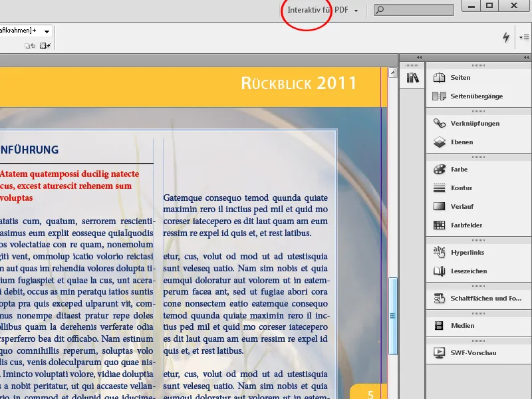
Task: Click into the search input field
Action: pyautogui.click(x=414, y=9)
